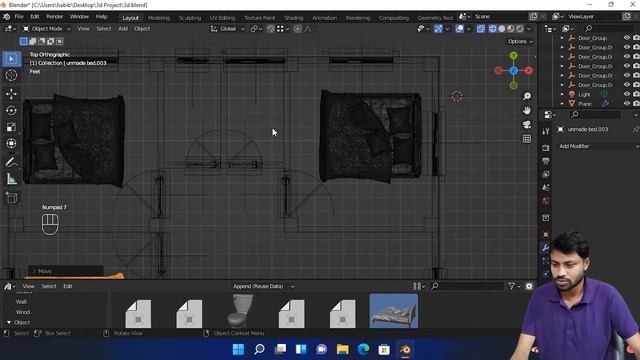Select the Add Cube tool

pyautogui.click(x=11, y=198)
